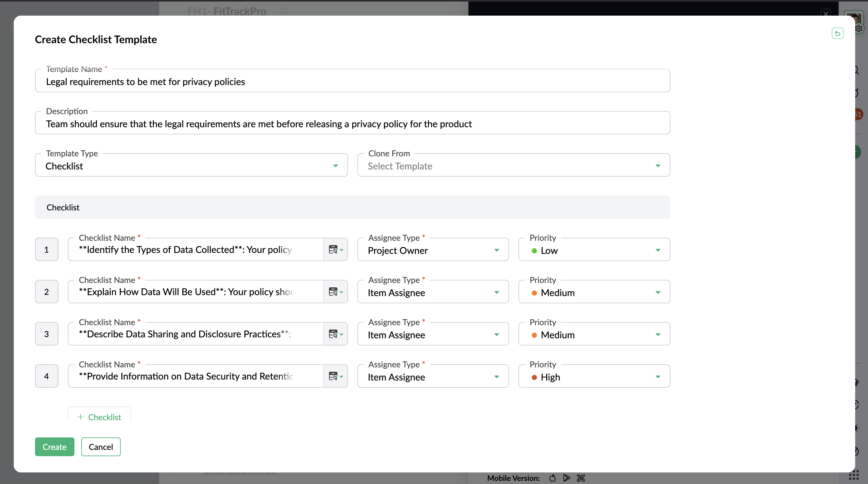Open Priority dropdown set to Low
868x484 pixels.
click(594, 250)
